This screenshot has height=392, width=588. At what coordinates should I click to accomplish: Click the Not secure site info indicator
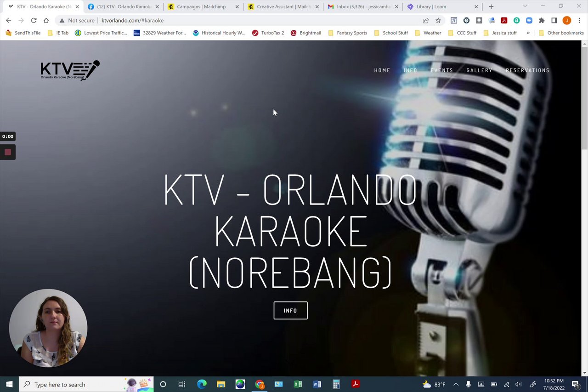pyautogui.click(x=77, y=20)
